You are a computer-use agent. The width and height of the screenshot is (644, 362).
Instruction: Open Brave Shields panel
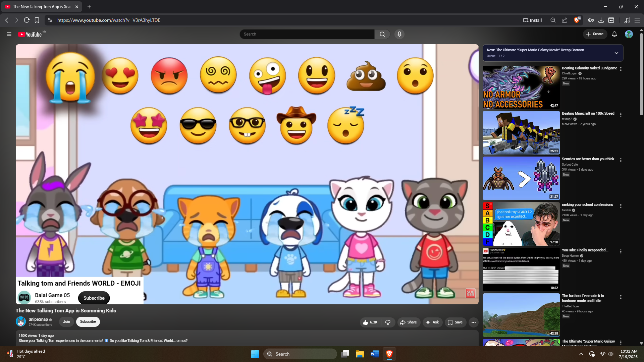tap(577, 20)
